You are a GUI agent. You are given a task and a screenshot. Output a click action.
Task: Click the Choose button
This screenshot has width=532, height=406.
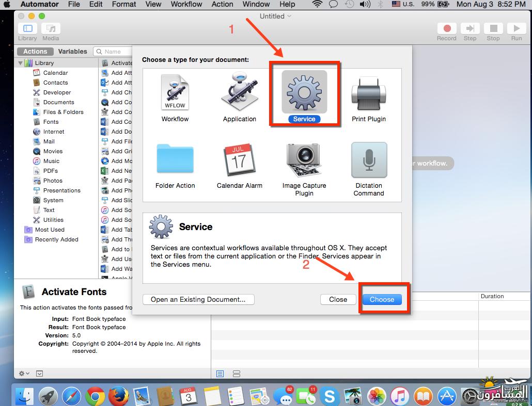pos(382,300)
